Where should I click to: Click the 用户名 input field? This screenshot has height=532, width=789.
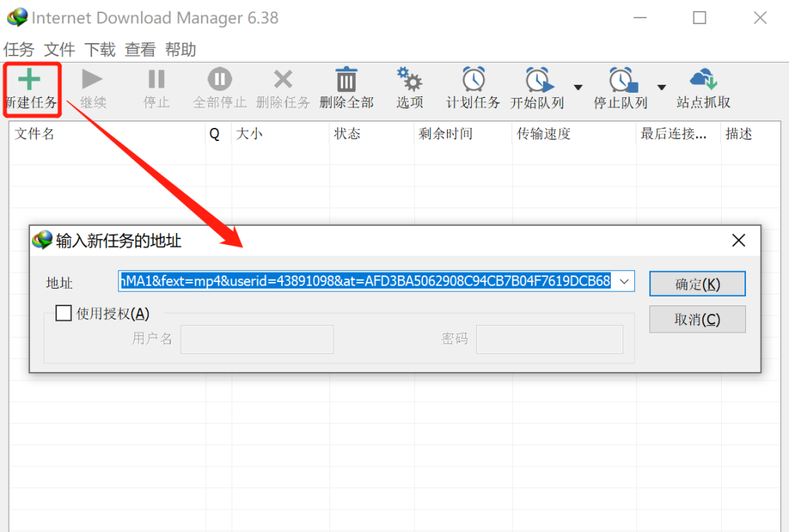[x=256, y=339]
